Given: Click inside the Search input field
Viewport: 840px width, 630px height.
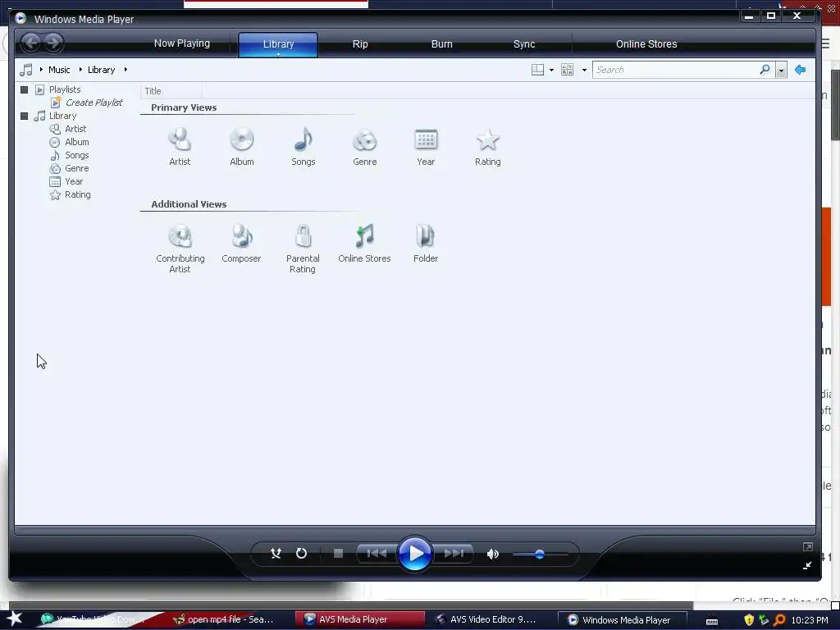Looking at the screenshot, I should point(675,70).
